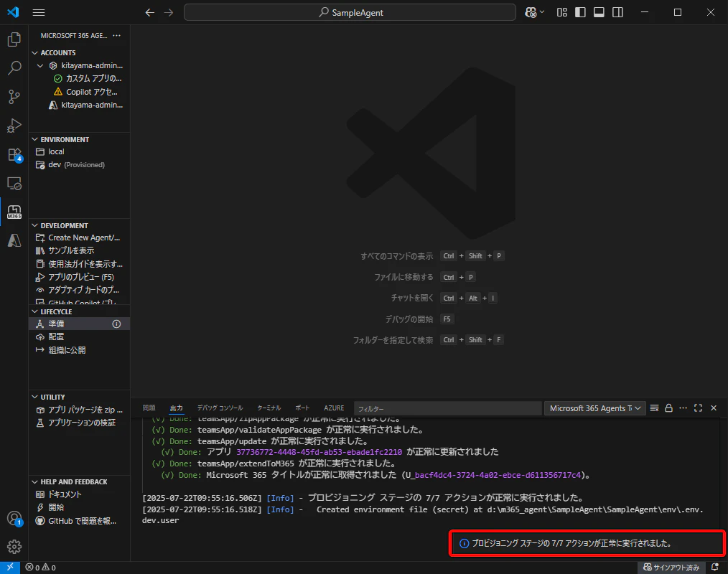
Task: Open the Run and Debug view icon
Action: pyautogui.click(x=14, y=126)
